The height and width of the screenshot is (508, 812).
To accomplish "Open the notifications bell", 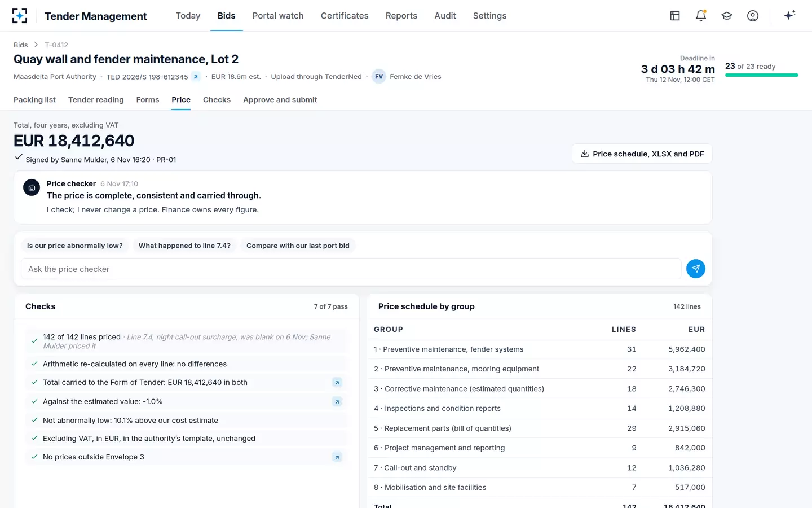I will [701, 16].
